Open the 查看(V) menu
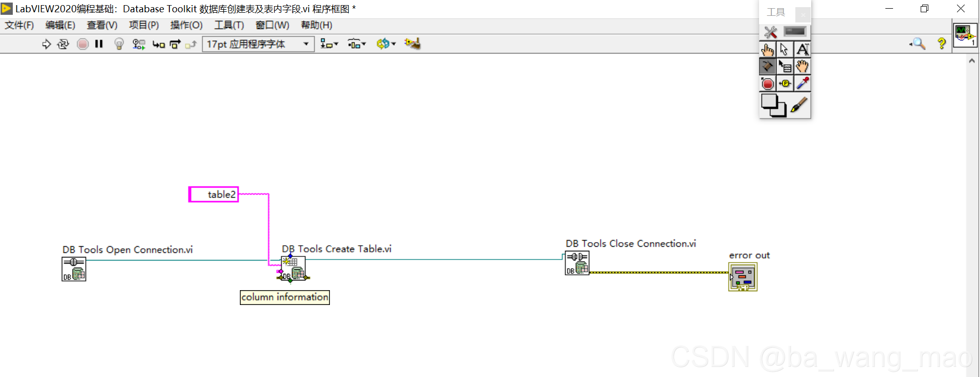Image resolution: width=980 pixels, height=377 pixels. pos(102,25)
